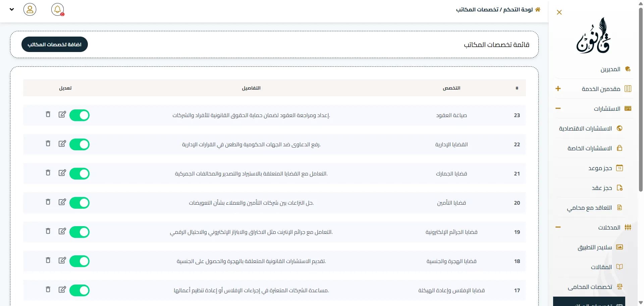Edit row 21 قضايا الجمارك with pencil icon
The image size is (644, 306).
click(x=62, y=173)
